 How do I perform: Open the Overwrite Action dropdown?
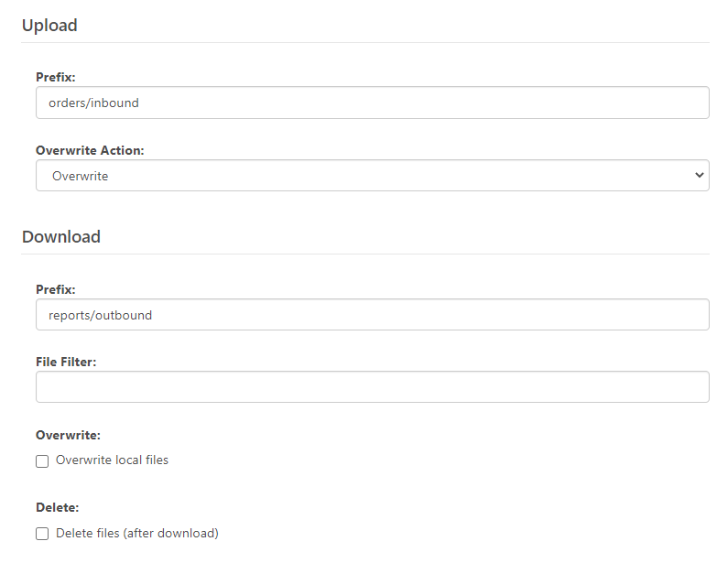coord(373,176)
